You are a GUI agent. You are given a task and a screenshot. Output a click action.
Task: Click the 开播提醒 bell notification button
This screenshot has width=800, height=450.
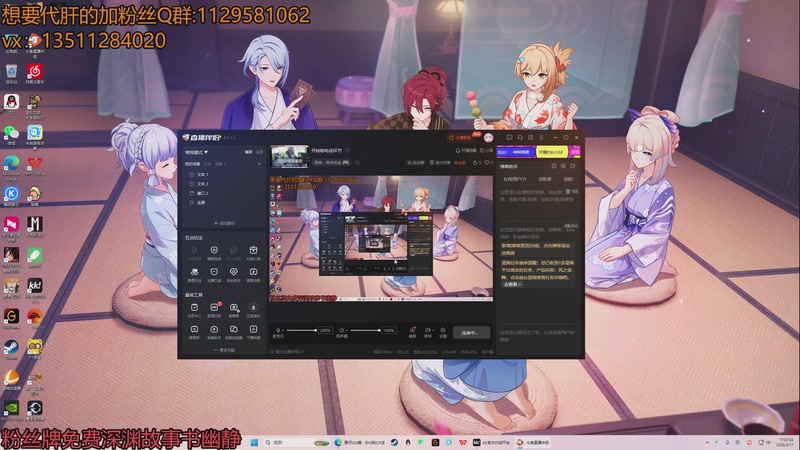pos(466,151)
